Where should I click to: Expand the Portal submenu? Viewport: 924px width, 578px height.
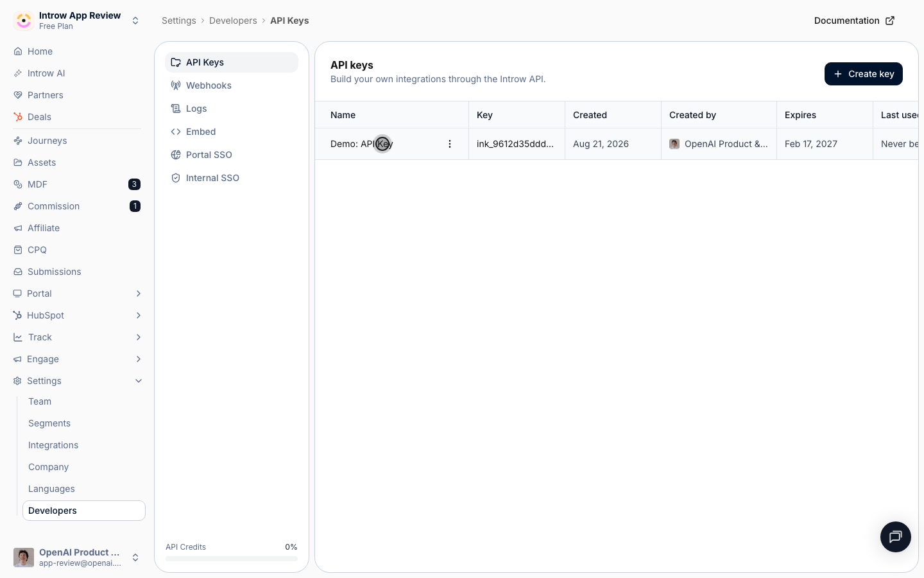(x=139, y=293)
